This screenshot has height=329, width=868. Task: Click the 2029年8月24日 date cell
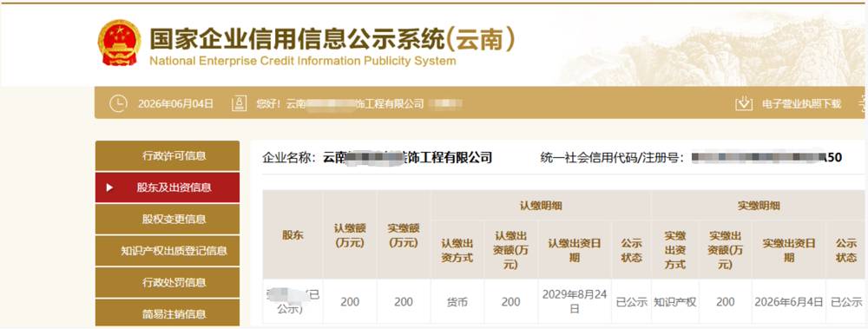point(575,302)
